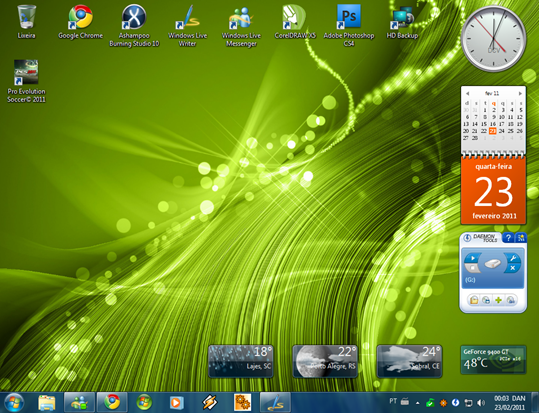539x413 pixels.
Task: Open the Porto Alegre, RS weather gadget
Action: 325,361
